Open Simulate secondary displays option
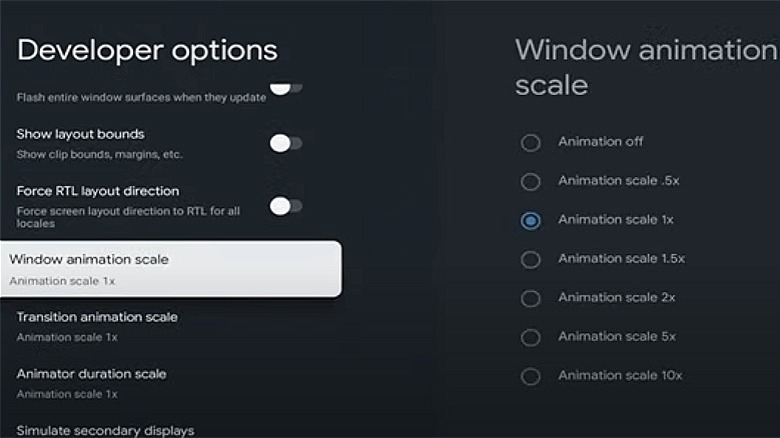This screenshot has width=780, height=438. click(105, 430)
